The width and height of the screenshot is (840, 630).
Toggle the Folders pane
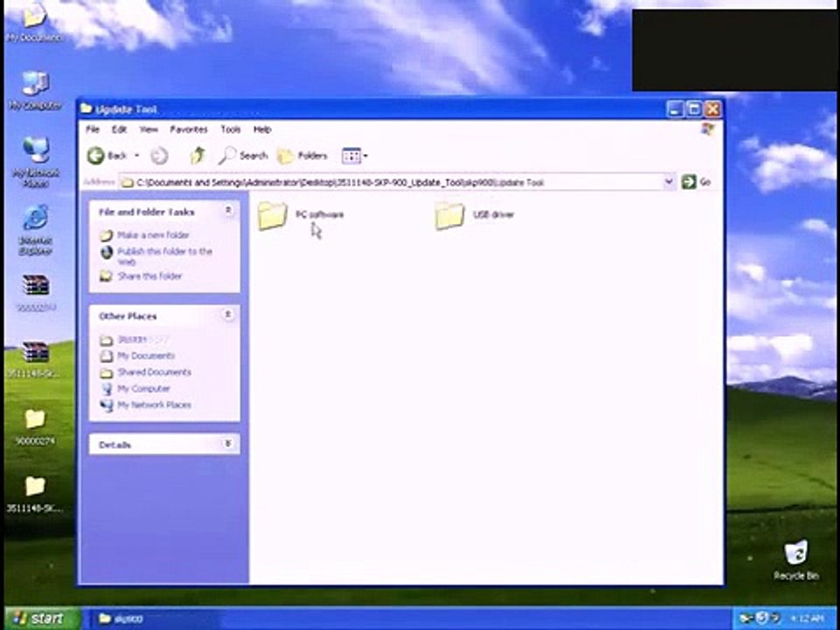pos(302,156)
